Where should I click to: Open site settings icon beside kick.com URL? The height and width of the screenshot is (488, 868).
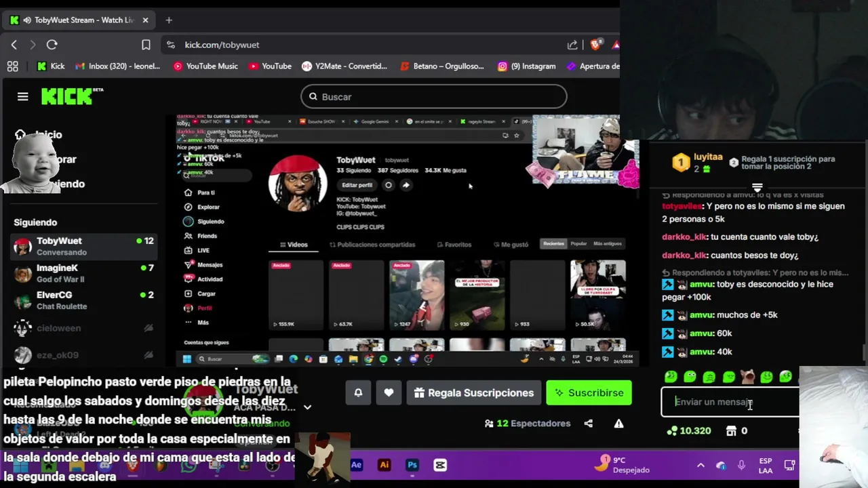pos(171,45)
